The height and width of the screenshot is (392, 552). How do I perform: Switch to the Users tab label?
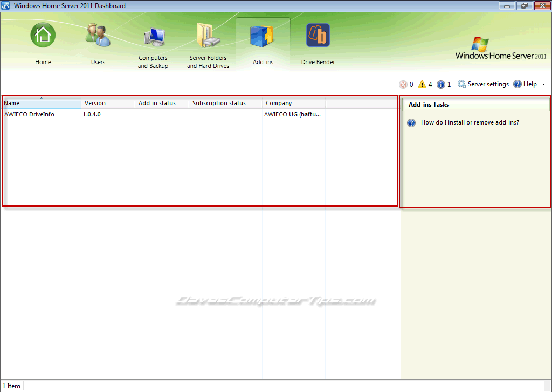click(98, 62)
